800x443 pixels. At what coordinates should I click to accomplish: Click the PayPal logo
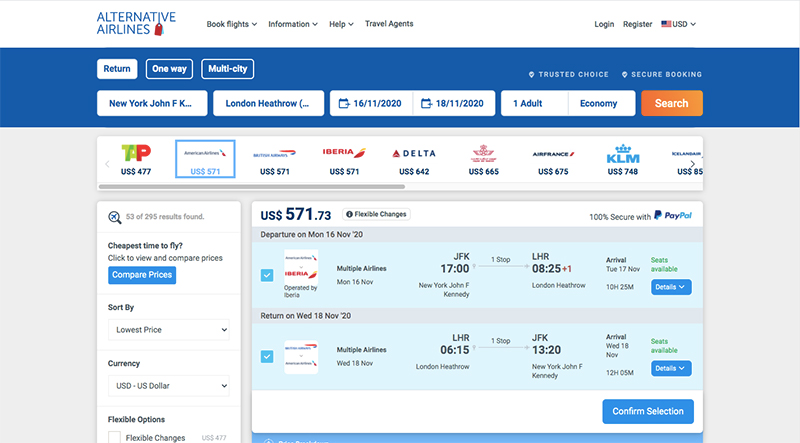click(673, 215)
